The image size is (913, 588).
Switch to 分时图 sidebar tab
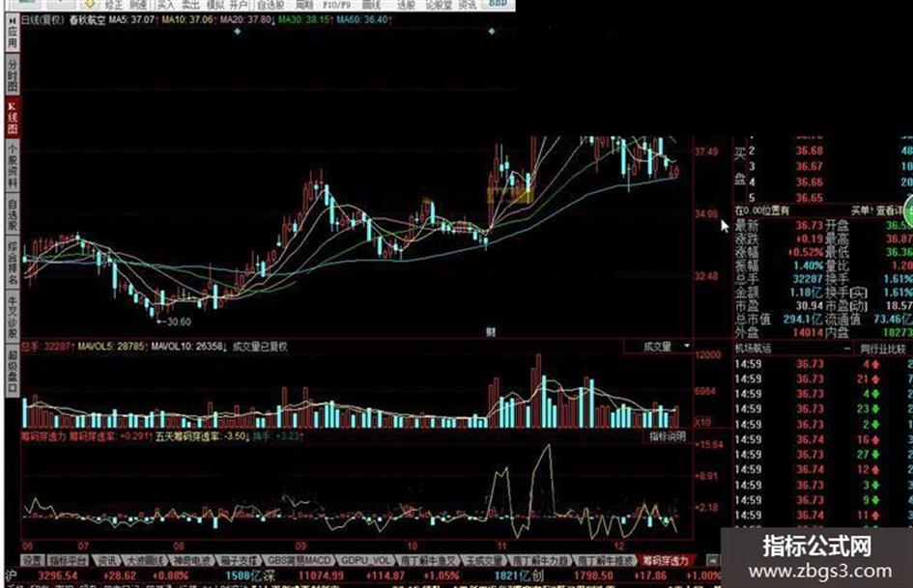13,74
